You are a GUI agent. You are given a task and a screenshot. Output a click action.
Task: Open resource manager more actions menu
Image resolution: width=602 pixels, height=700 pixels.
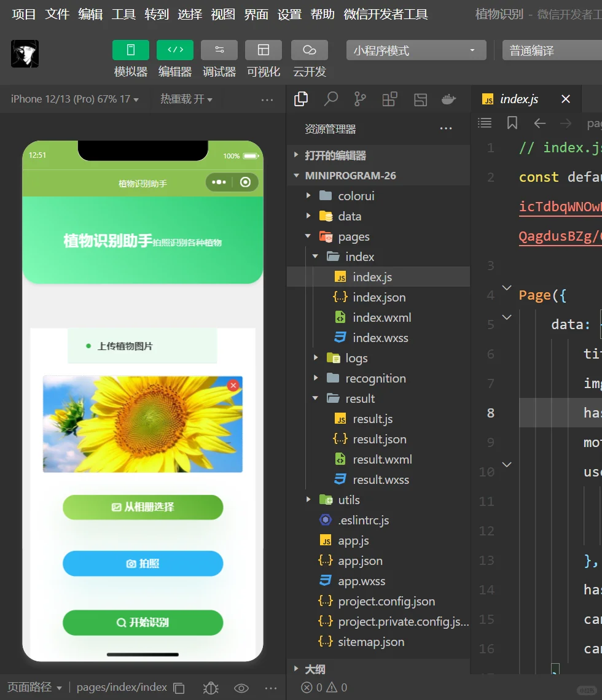tap(446, 128)
